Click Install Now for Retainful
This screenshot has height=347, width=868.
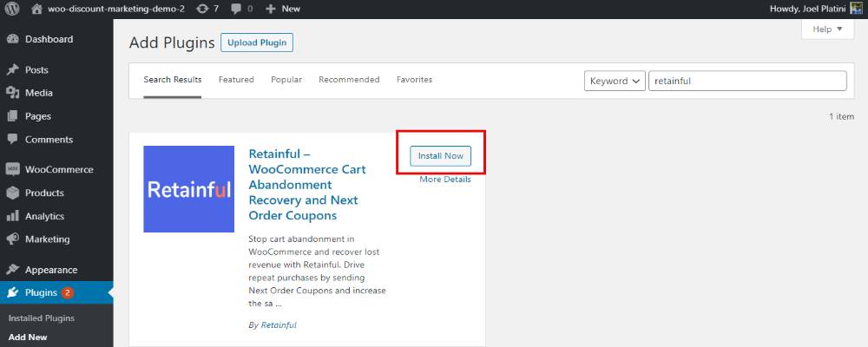click(x=441, y=156)
